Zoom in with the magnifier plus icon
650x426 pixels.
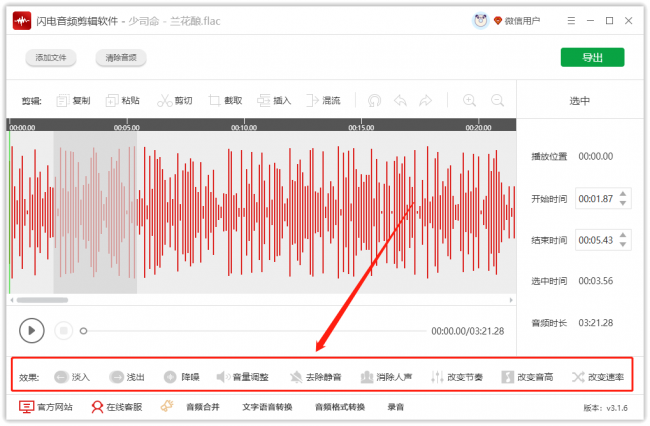[x=469, y=101]
